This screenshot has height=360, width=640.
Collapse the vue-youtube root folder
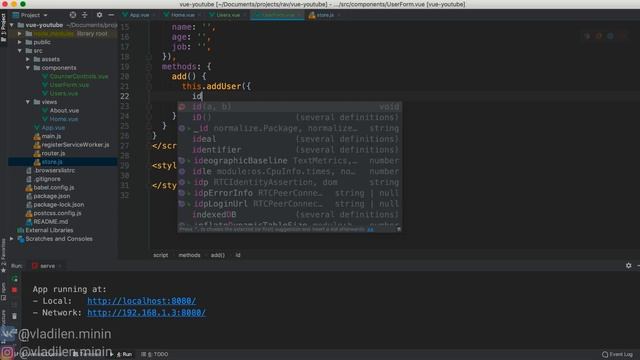[12, 25]
